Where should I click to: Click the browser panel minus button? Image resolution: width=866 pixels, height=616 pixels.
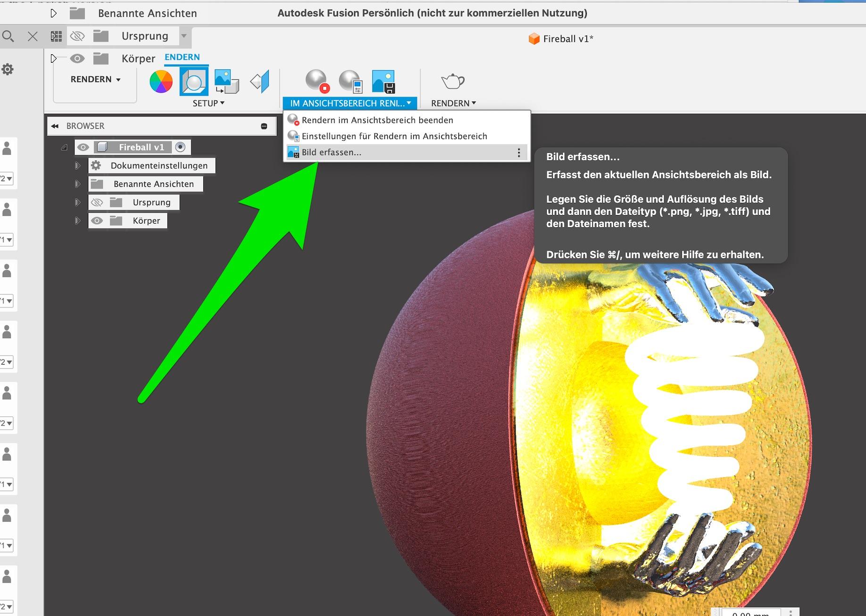264,126
